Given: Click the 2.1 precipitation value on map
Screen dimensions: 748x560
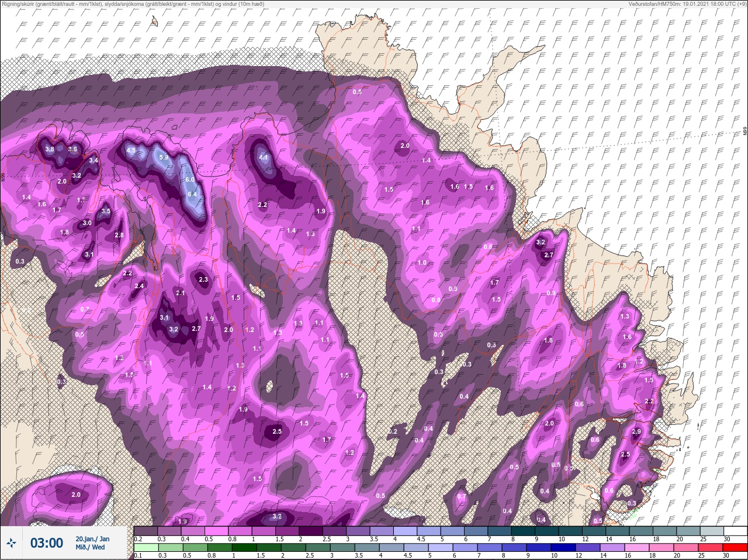Looking at the screenshot, I should [180, 293].
